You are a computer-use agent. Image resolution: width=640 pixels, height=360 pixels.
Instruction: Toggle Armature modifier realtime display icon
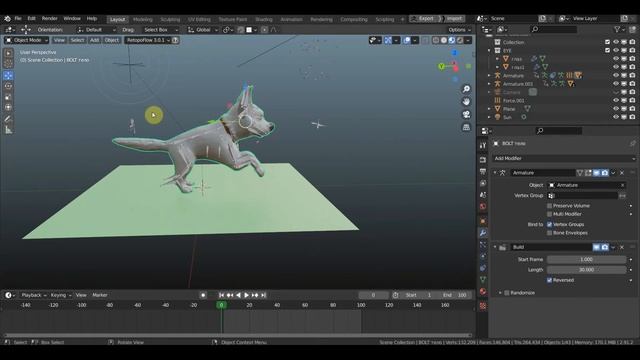[596, 173]
